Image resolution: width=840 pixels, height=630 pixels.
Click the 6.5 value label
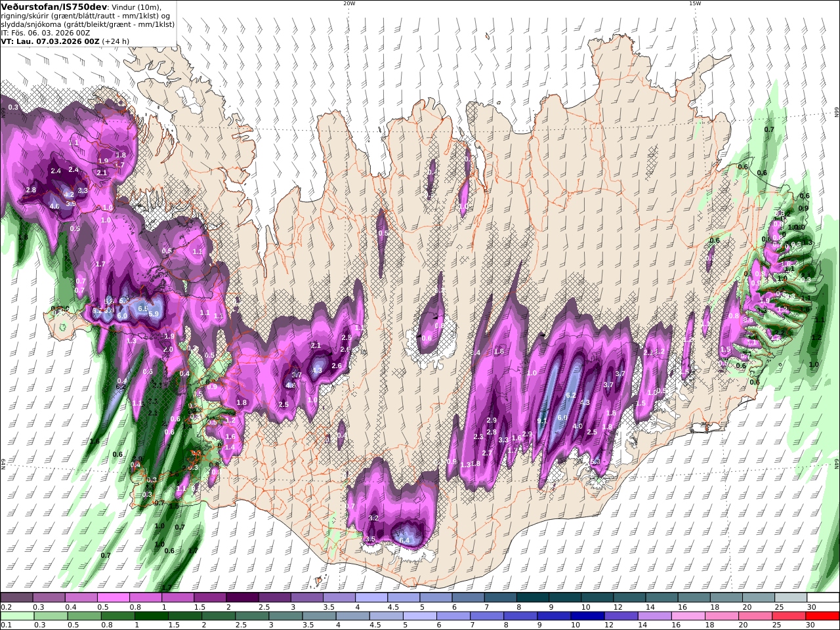(x=143, y=308)
